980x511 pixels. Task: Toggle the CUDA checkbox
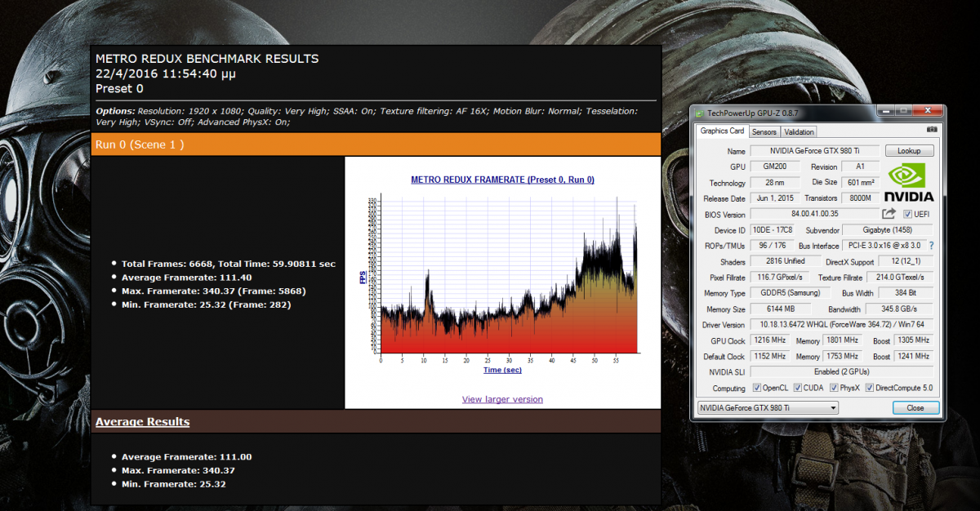(x=798, y=388)
